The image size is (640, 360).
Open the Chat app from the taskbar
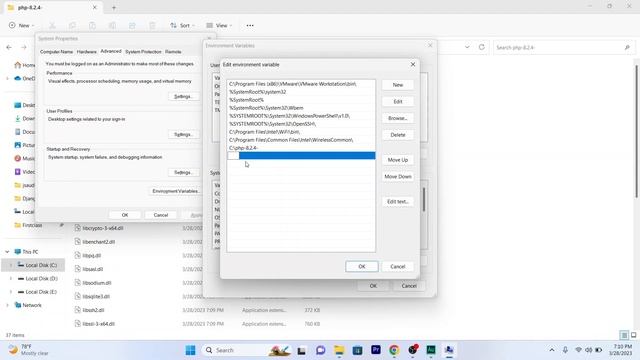[320, 350]
